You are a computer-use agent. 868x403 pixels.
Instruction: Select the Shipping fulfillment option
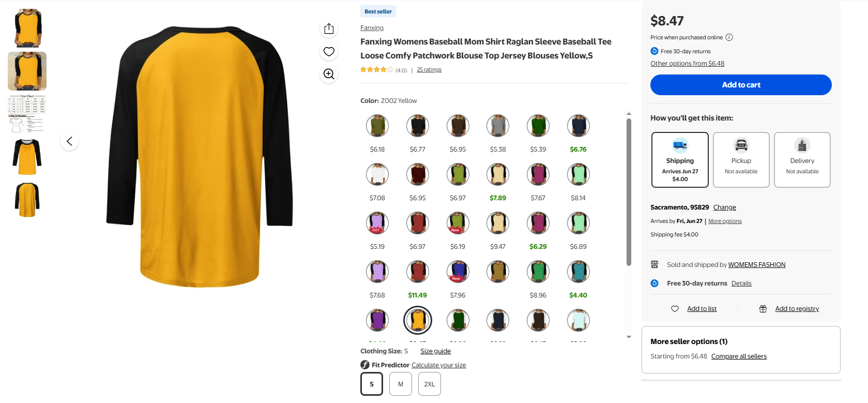[680, 159]
